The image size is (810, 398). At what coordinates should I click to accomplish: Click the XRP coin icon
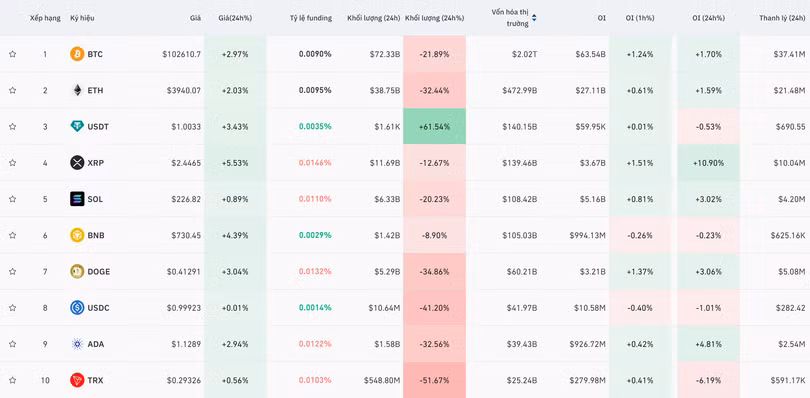77,163
